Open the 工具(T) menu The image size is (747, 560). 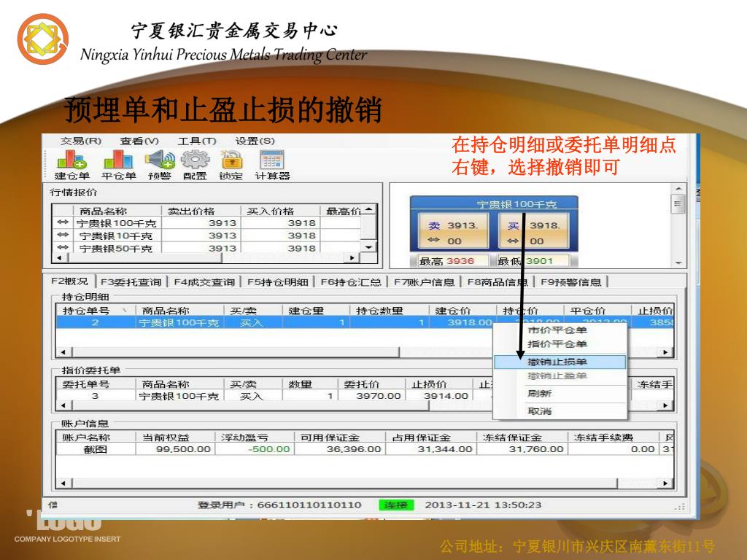[197, 141]
